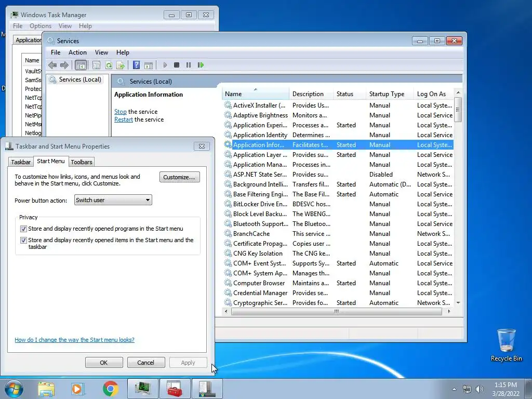Screen dimensions: 532x399
Task: Click the down arrow of services scrollbar
Action: pos(458,303)
